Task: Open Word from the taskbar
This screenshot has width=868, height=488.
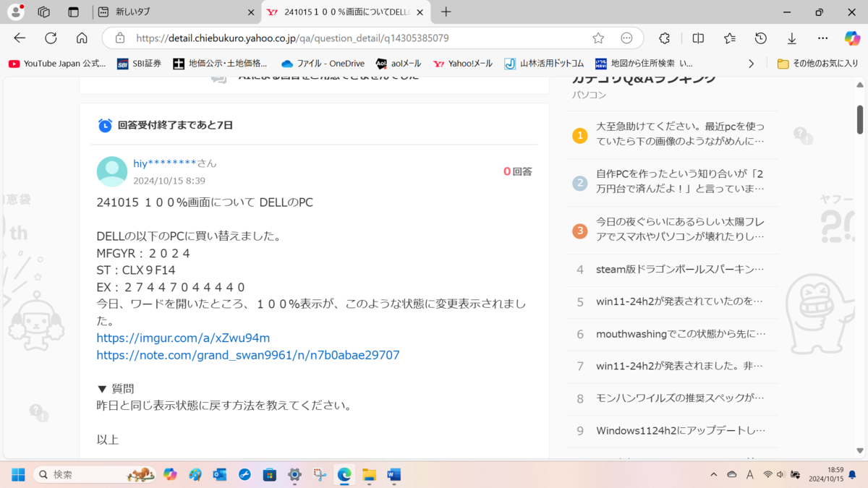Action: [x=394, y=475]
